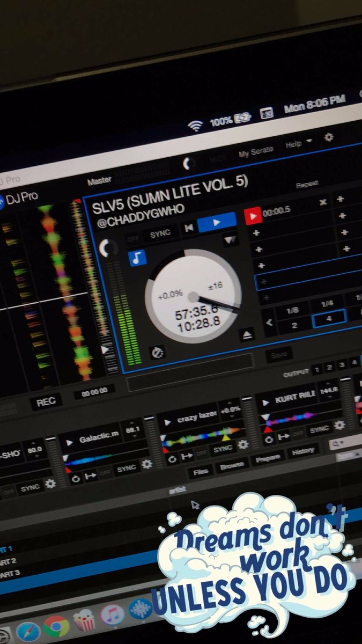The width and height of the screenshot is (362, 644).
Task: Toggle the blue key lock note icon
Action: click(x=138, y=258)
